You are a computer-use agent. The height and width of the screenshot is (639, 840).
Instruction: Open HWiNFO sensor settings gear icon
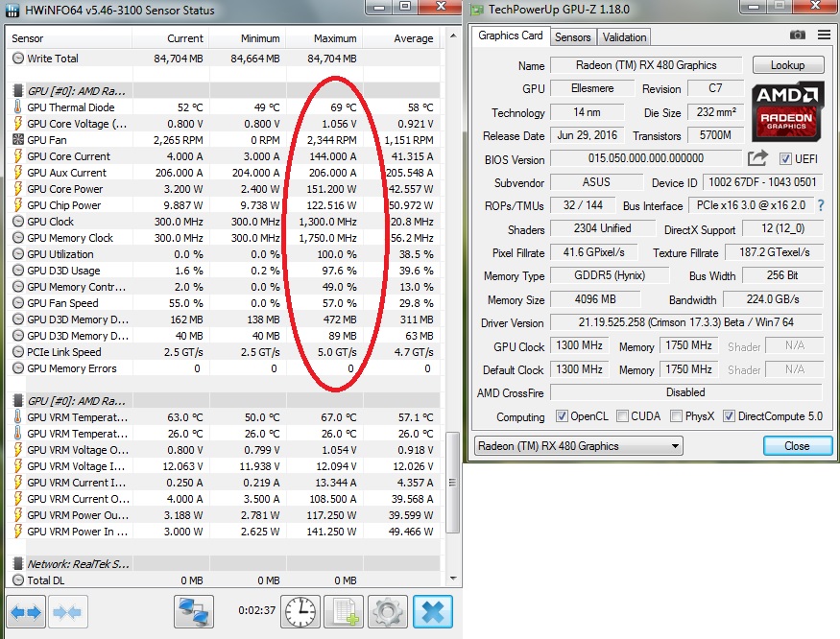pyautogui.click(x=388, y=612)
